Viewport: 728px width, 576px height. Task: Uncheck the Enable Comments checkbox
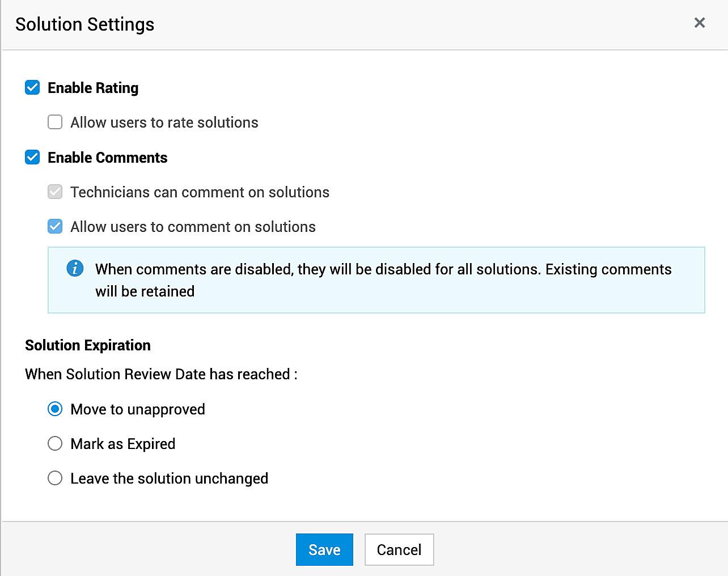click(32, 158)
